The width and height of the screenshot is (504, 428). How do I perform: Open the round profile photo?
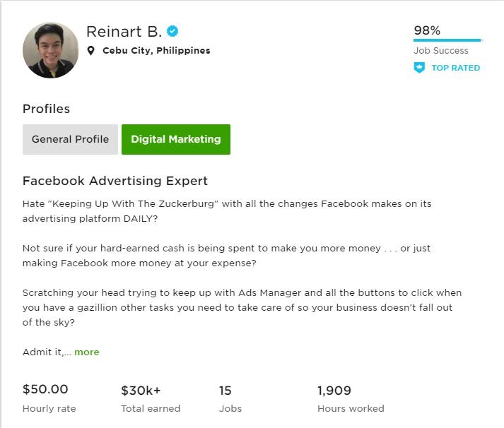coord(50,50)
